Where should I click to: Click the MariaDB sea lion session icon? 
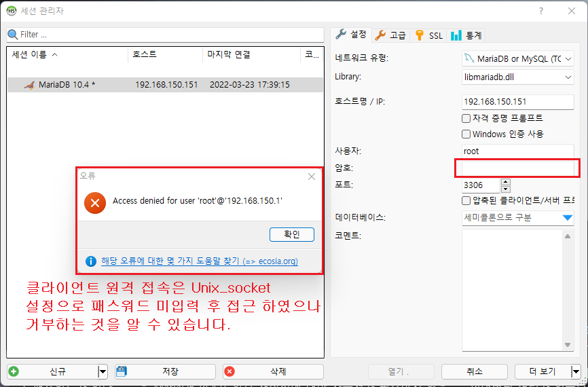29,85
